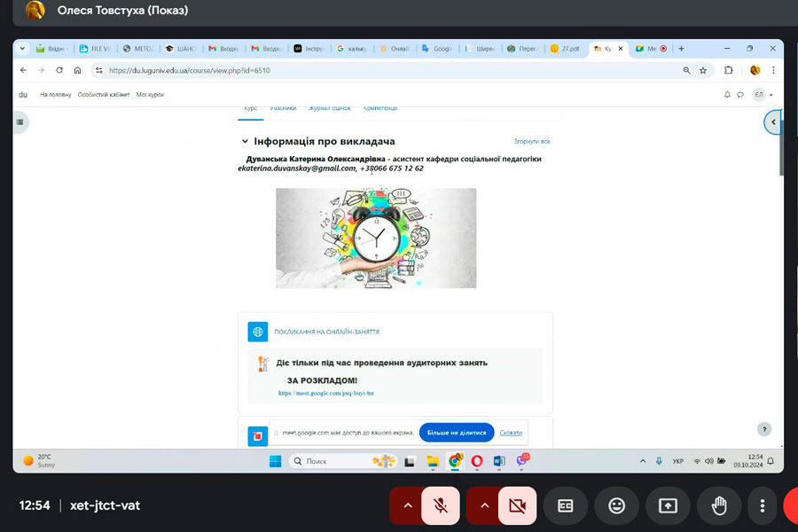Click the Згорнути все link
This screenshot has width=798, height=532.
point(532,141)
